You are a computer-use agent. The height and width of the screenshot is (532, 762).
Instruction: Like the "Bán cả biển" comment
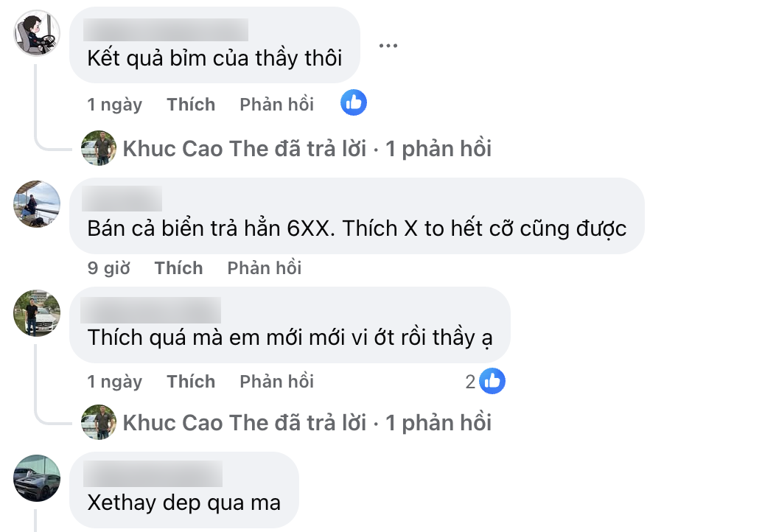pos(178,268)
